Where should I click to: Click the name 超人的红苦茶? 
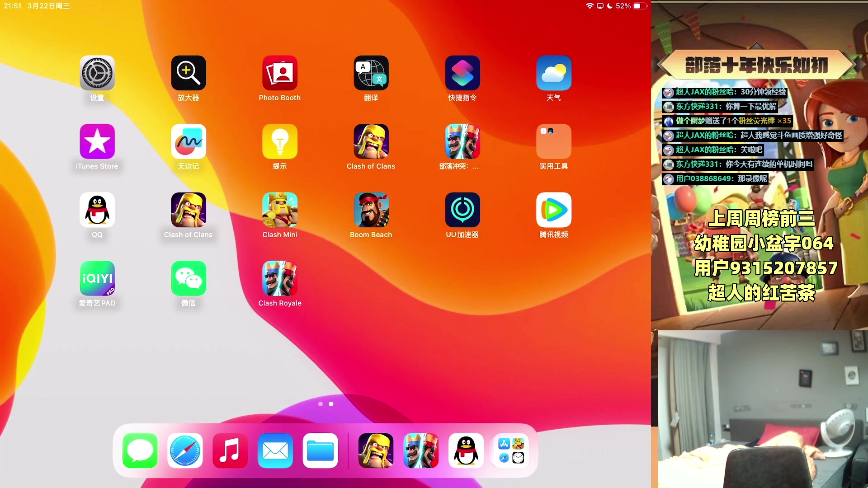(x=762, y=293)
